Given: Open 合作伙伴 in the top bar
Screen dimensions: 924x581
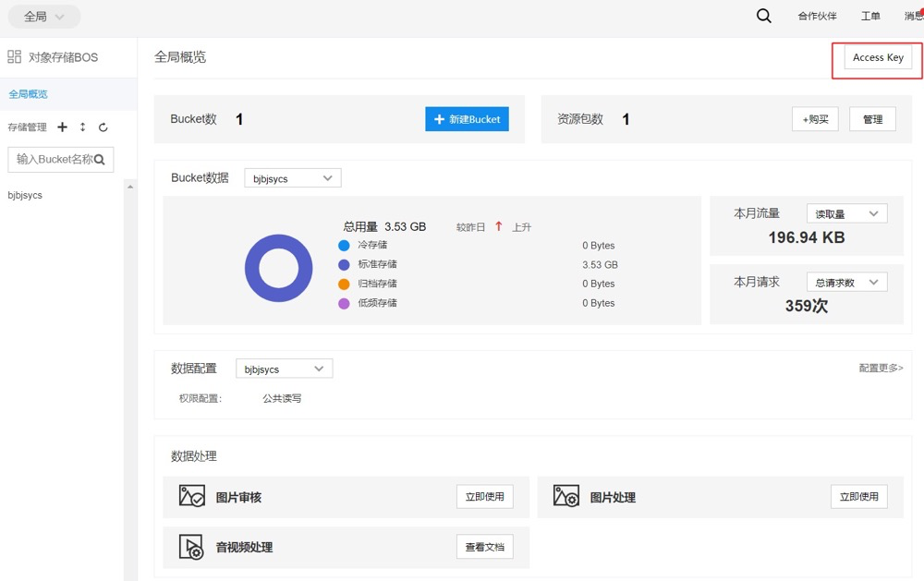Looking at the screenshot, I should click(818, 16).
